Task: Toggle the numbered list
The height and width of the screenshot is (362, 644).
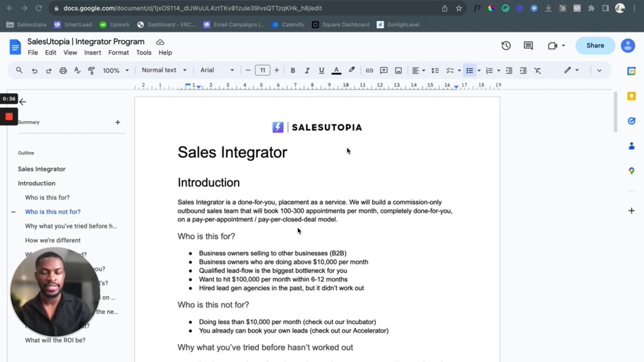Action: click(489, 70)
